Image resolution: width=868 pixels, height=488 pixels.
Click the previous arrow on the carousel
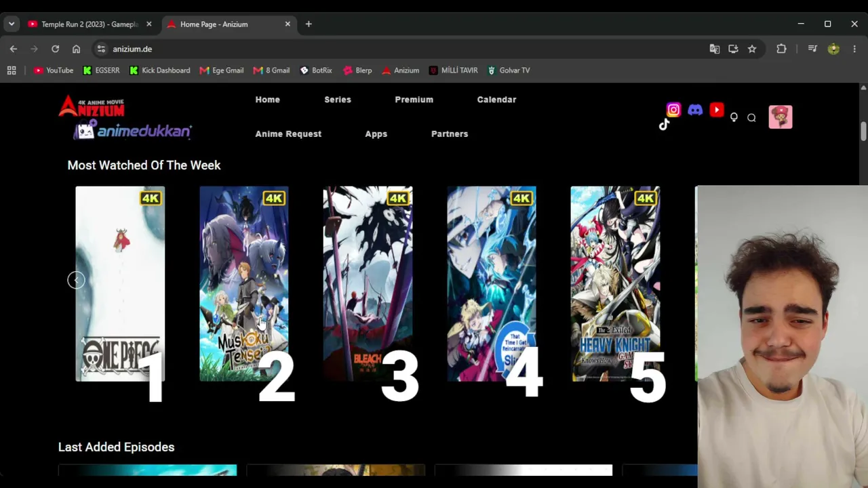pos(76,280)
